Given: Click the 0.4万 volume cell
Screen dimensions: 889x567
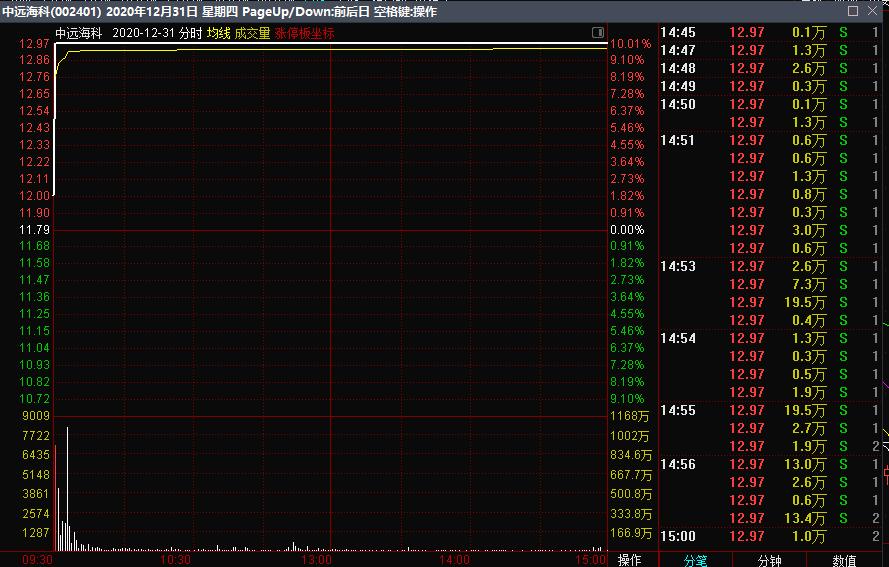Looking at the screenshot, I should point(809,320).
